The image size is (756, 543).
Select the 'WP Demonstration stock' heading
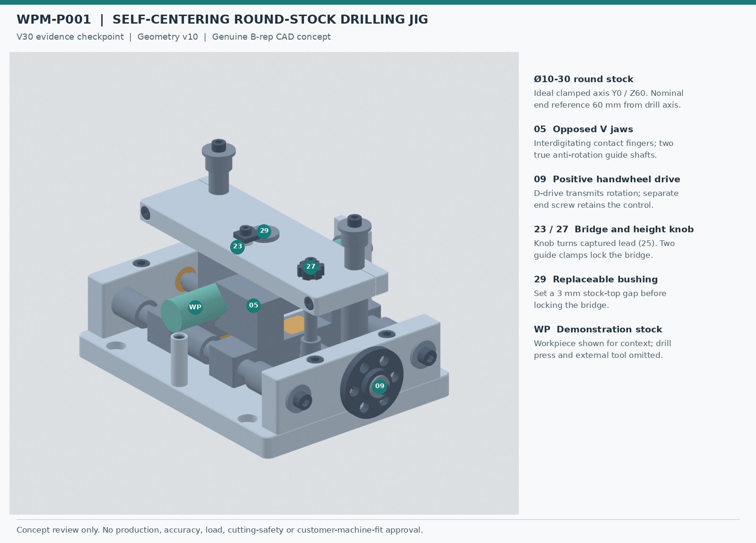(x=598, y=330)
